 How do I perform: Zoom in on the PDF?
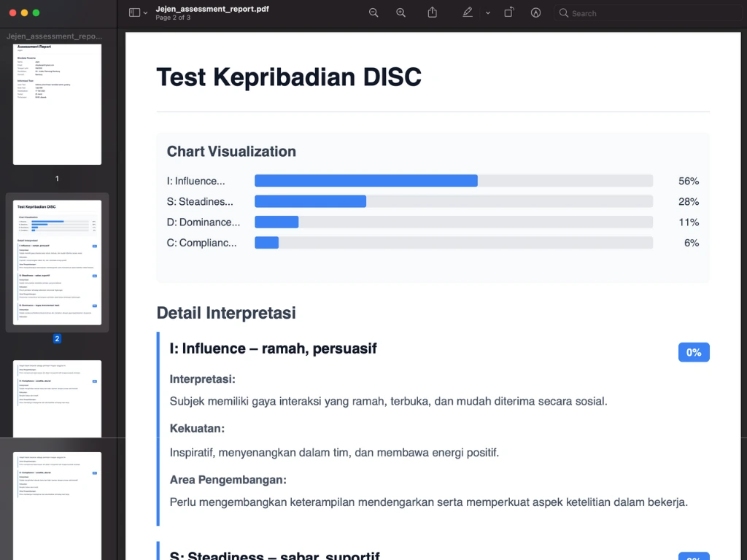point(400,12)
